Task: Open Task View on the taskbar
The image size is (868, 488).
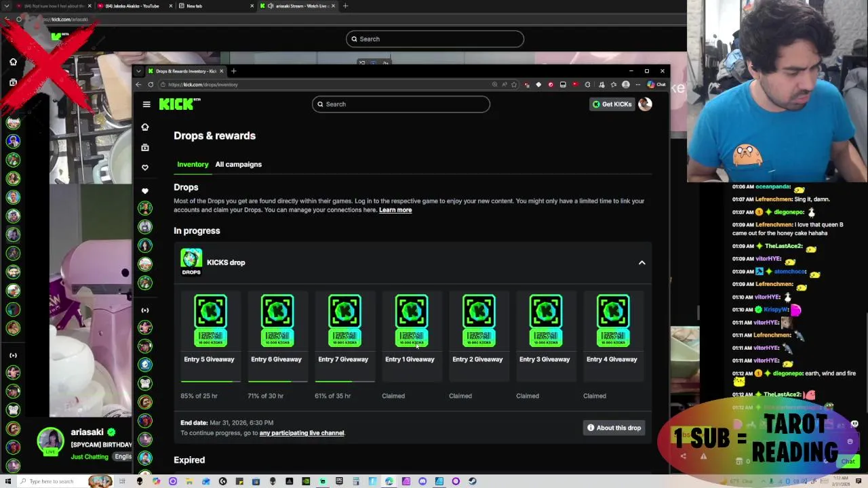Action: point(122,481)
